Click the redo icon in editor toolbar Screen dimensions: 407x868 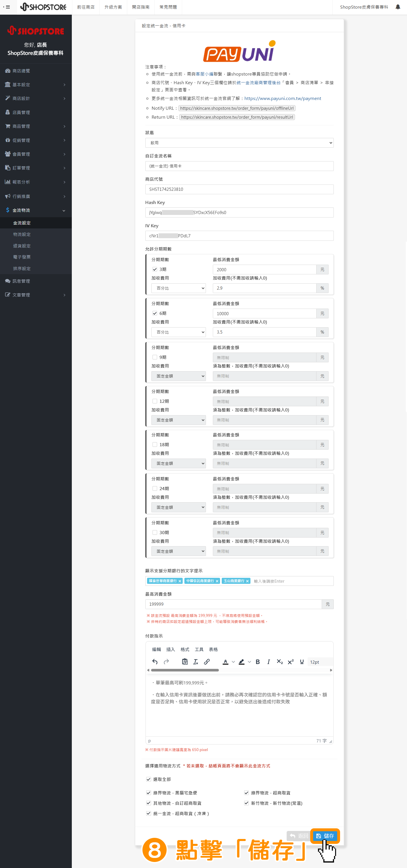(166, 662)
